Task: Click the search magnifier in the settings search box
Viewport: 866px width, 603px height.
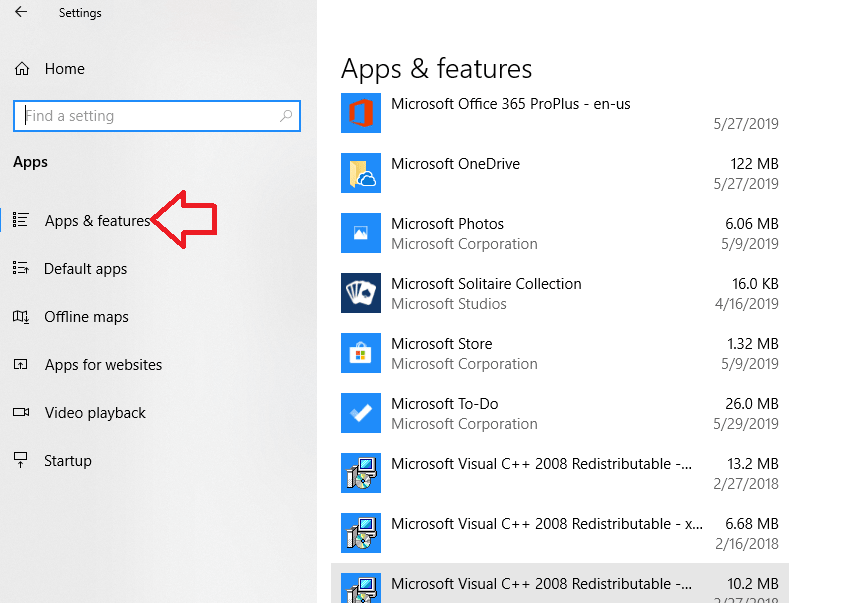Action: click(284, 115)
